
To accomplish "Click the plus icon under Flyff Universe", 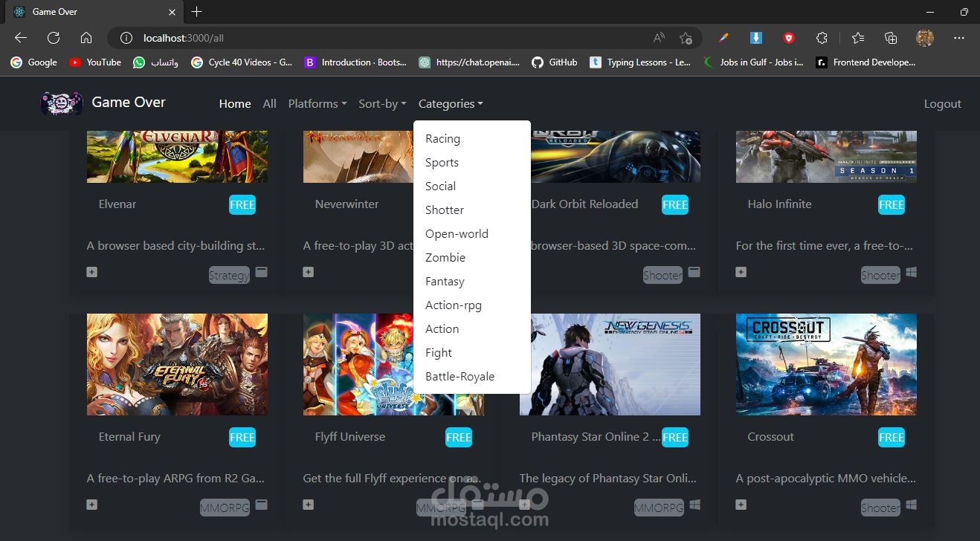I will [x=308, y=505].
